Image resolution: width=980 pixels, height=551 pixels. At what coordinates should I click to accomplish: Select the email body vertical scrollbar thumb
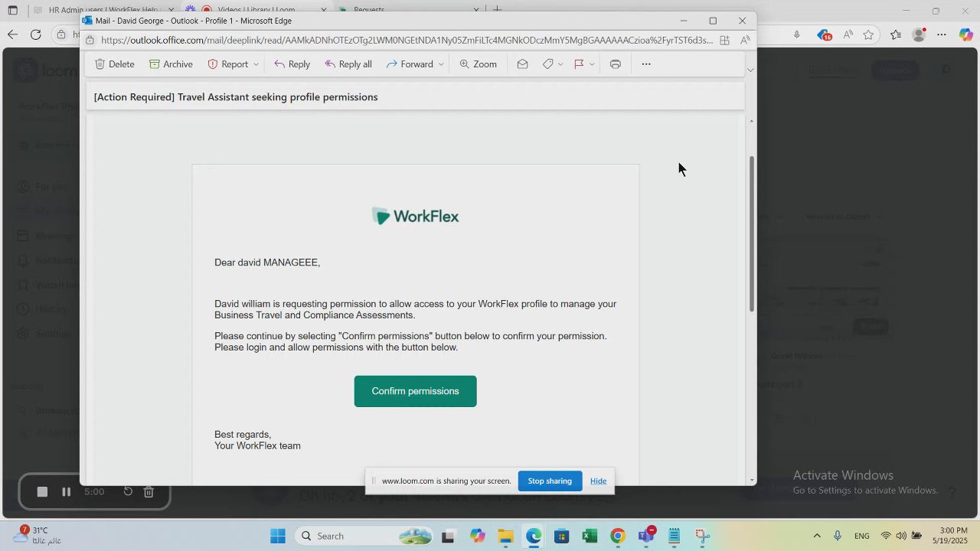point(751,233)
